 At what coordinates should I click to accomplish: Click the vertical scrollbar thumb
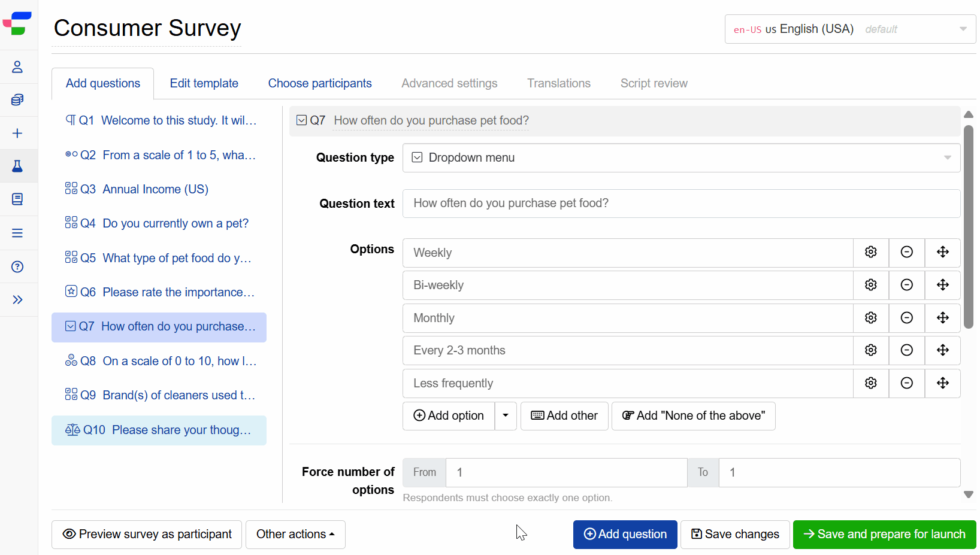pos(968,228)
